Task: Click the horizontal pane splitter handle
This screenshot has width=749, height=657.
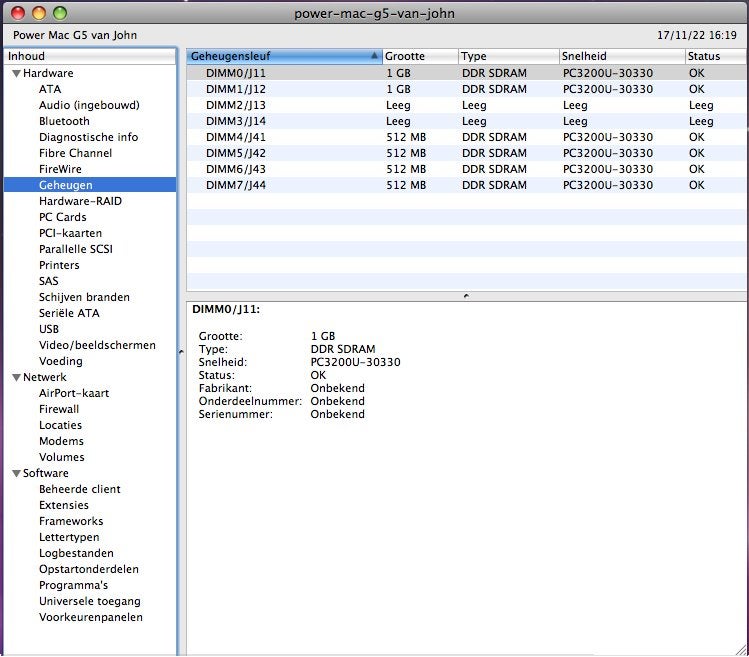Action: coord(466,296)
